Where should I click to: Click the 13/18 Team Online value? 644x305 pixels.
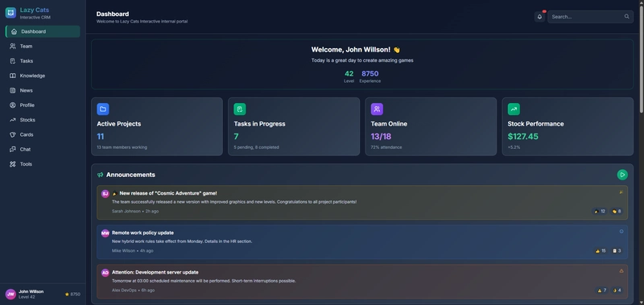[381, 137]
